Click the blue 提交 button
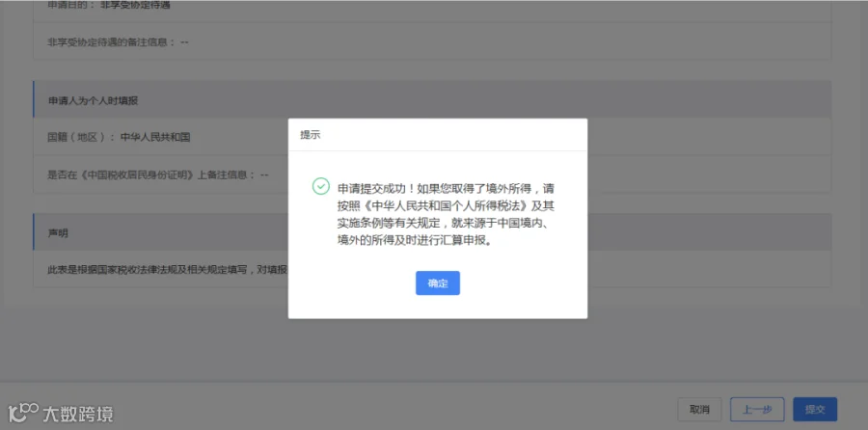The width and height of the screenshot is (868, 430). point(815,410)
